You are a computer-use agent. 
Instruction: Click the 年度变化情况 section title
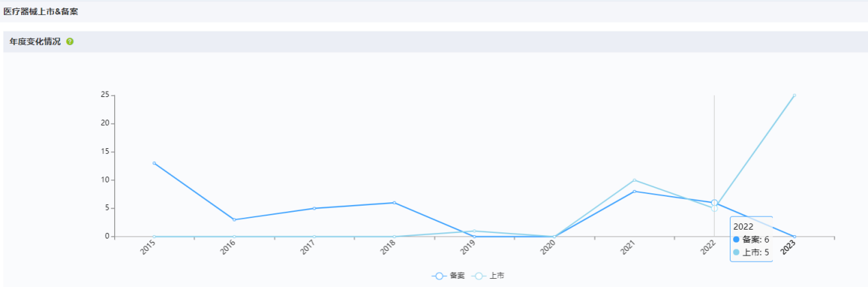35,42
